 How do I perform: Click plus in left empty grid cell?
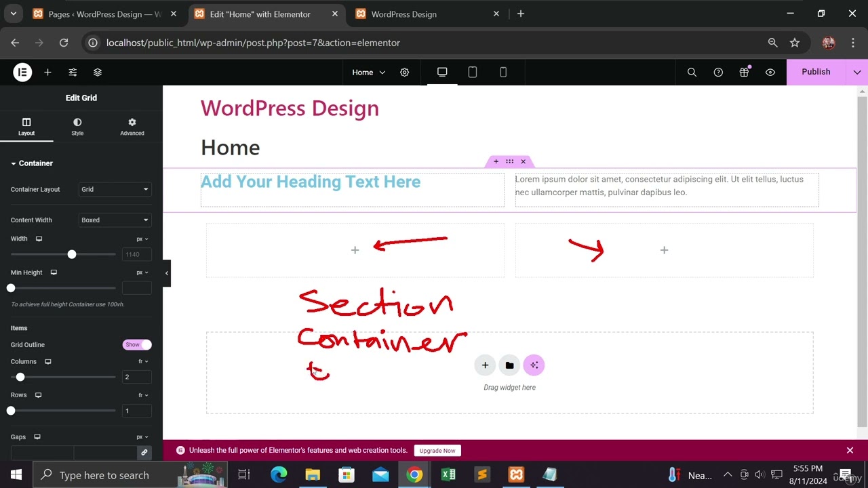coord(355,250)
